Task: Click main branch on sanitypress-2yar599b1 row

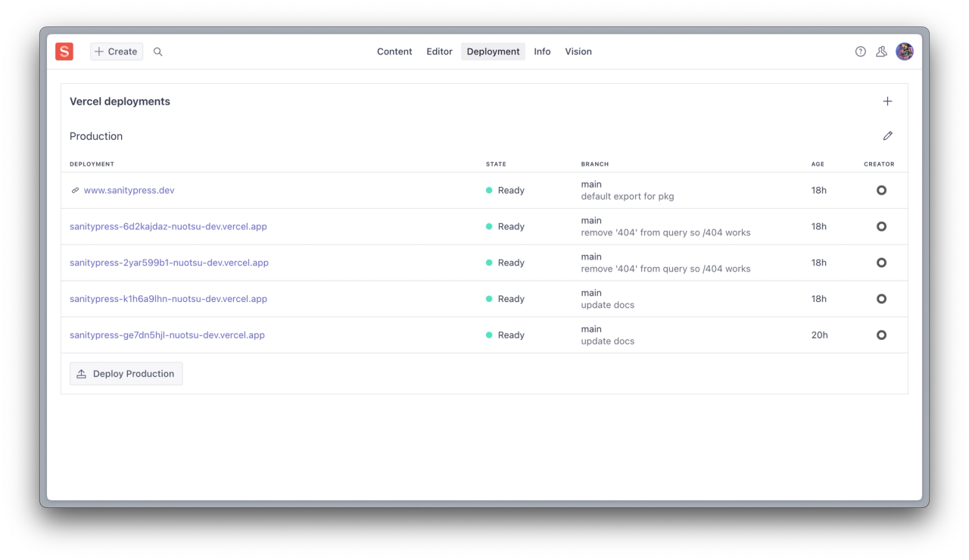Action: (591, 257)
